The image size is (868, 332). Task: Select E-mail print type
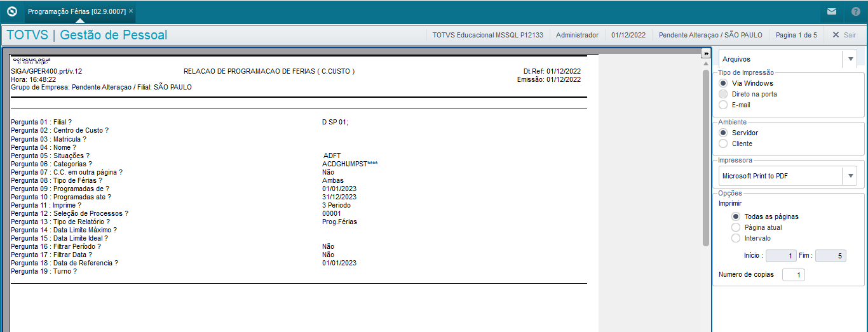[723, 105]
